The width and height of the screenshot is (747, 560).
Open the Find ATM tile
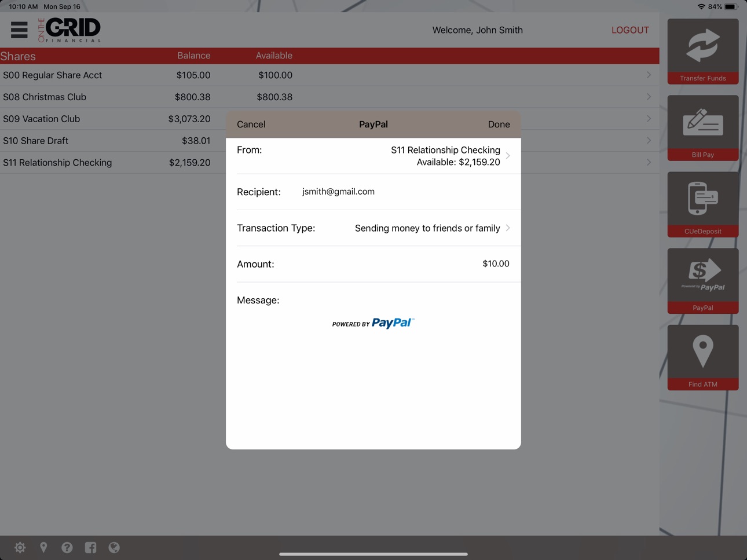tap(702, 357)
